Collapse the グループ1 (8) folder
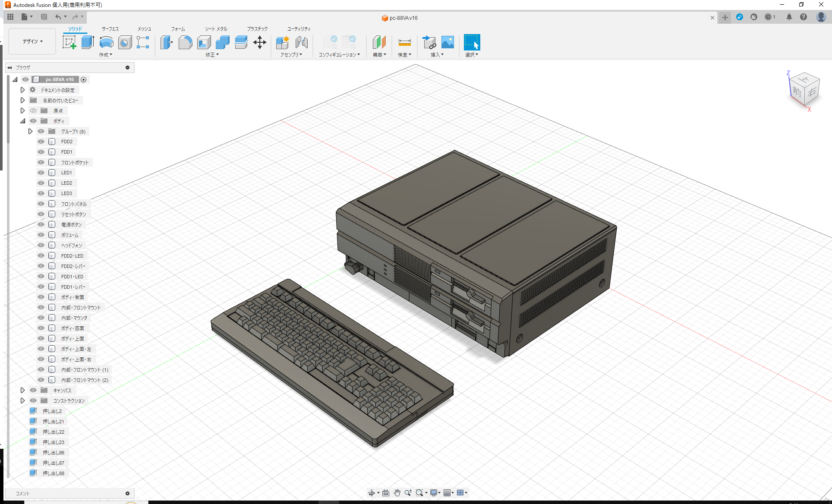This screenshot has width=832, height=504. tap(30, 131)
